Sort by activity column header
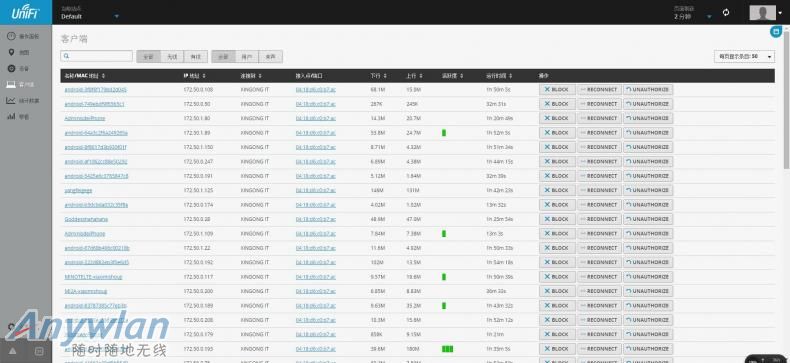 (452, 76)
